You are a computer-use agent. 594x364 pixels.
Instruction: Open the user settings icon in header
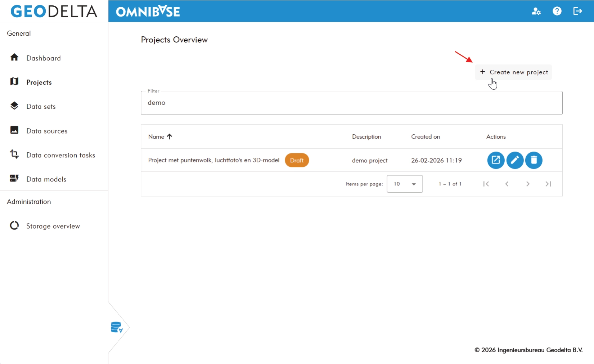[536, 11]
